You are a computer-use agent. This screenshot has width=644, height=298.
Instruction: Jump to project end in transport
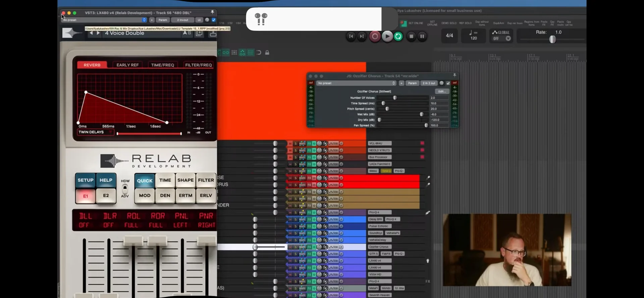click(x=362, y=36)
